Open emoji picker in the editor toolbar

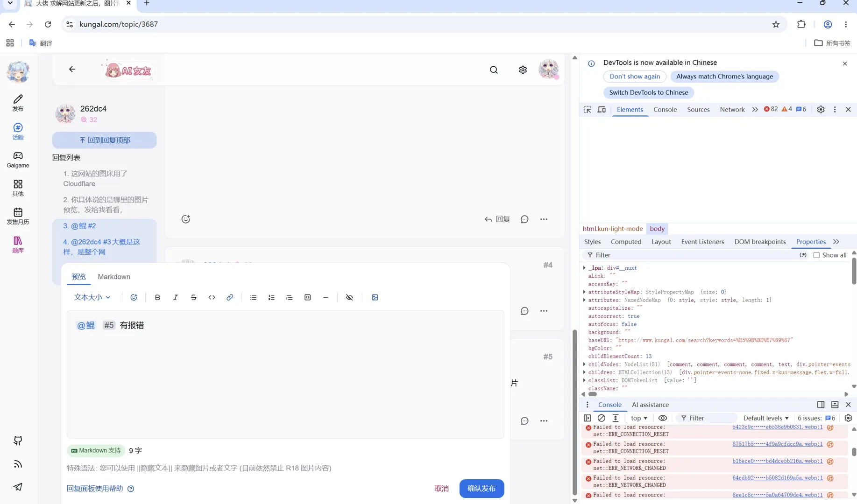134,297
